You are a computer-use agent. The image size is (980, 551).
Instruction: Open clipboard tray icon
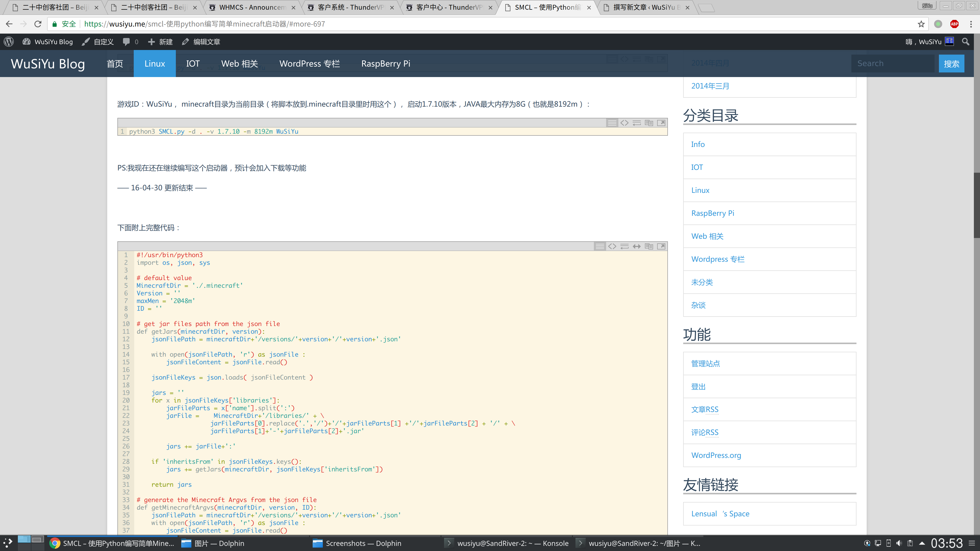[x=910, y=543]
